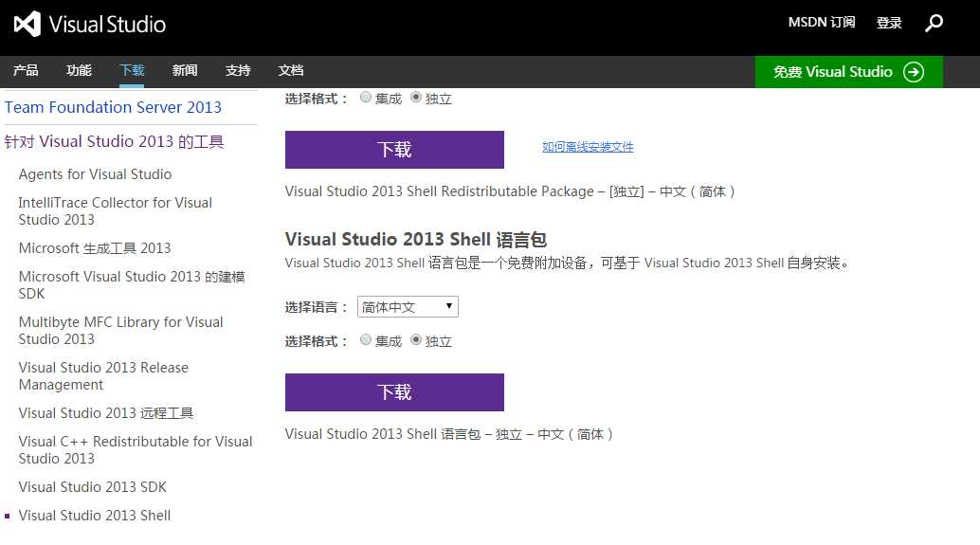Select Visual Studio 2013 Shell sidebar item
Screen dimensions: 980x545
tap(95, 516)
